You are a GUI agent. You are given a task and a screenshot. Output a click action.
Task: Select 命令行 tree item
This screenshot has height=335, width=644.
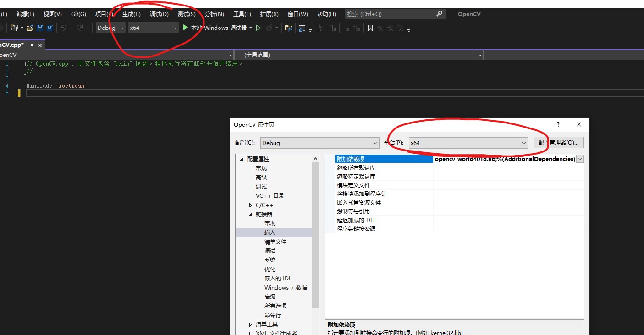[273, 315]
